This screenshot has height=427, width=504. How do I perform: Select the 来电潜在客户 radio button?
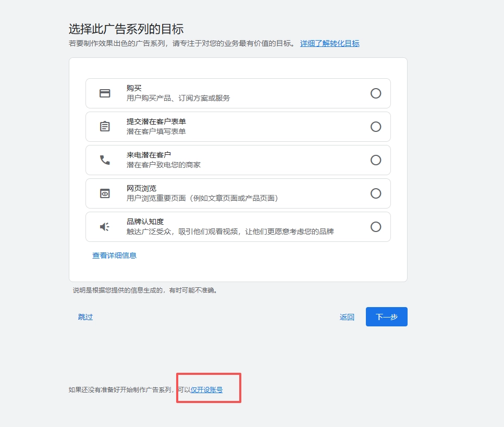376,160
